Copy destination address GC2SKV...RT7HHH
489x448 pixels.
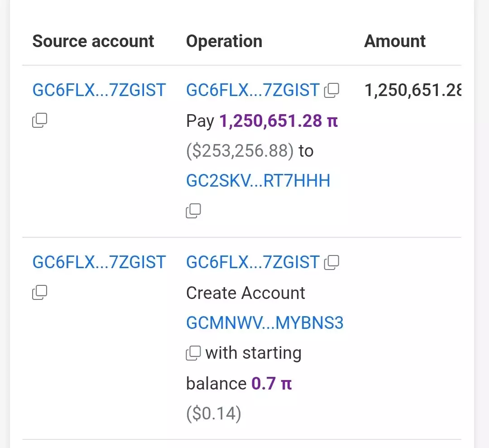pos(193,211)
